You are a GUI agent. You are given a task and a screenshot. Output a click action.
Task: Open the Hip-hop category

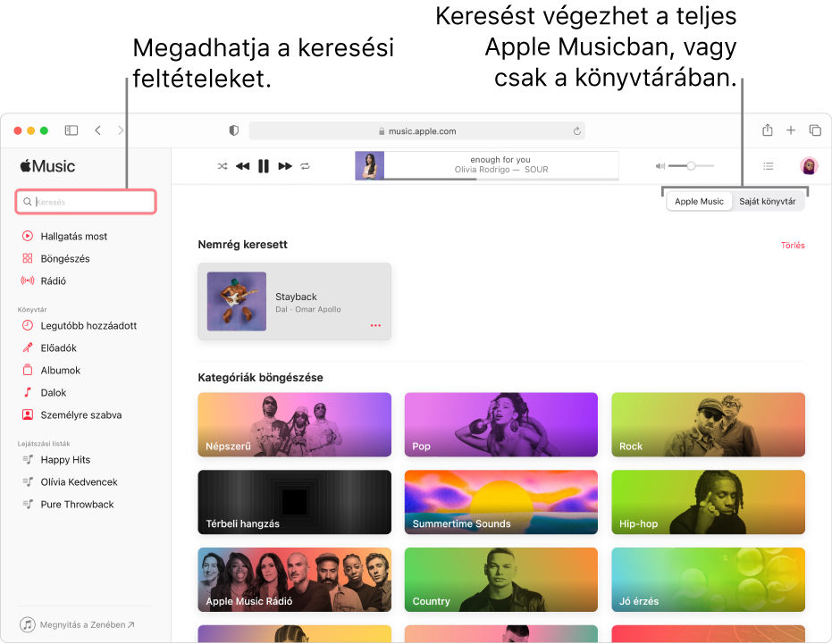[708, 502]
